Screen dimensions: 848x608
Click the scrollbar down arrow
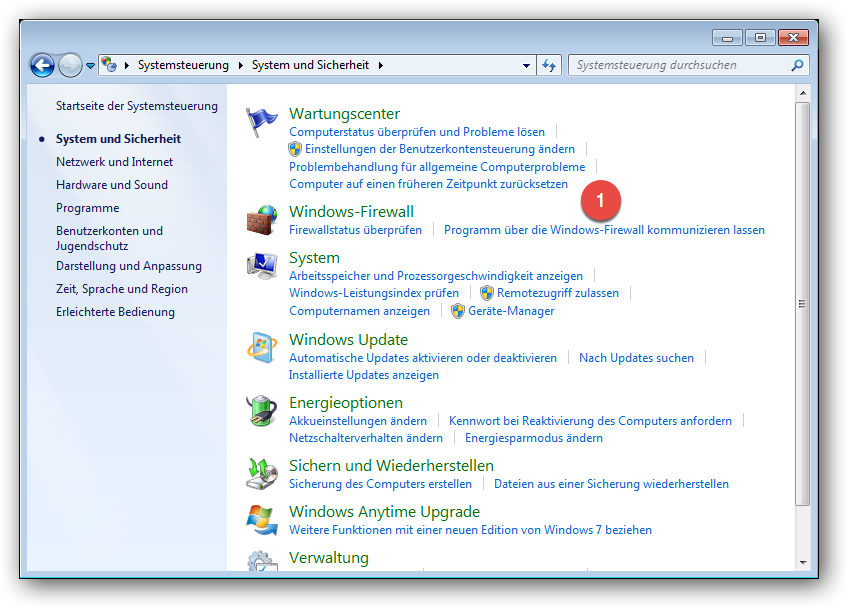pos(803,563)
